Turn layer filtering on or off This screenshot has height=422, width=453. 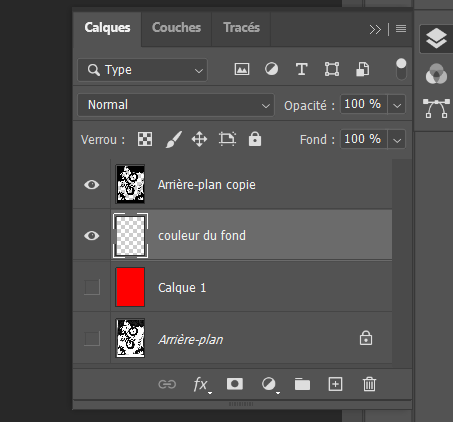(x=401, y=69)
